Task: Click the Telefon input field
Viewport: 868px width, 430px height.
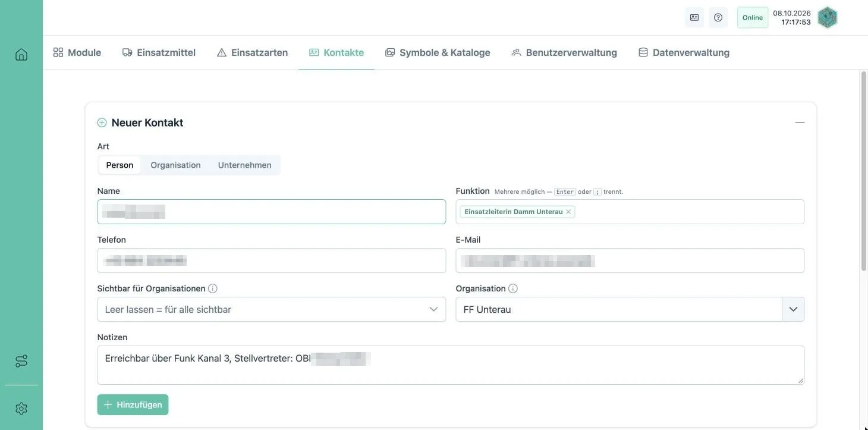Action: [x=272, y=260]
